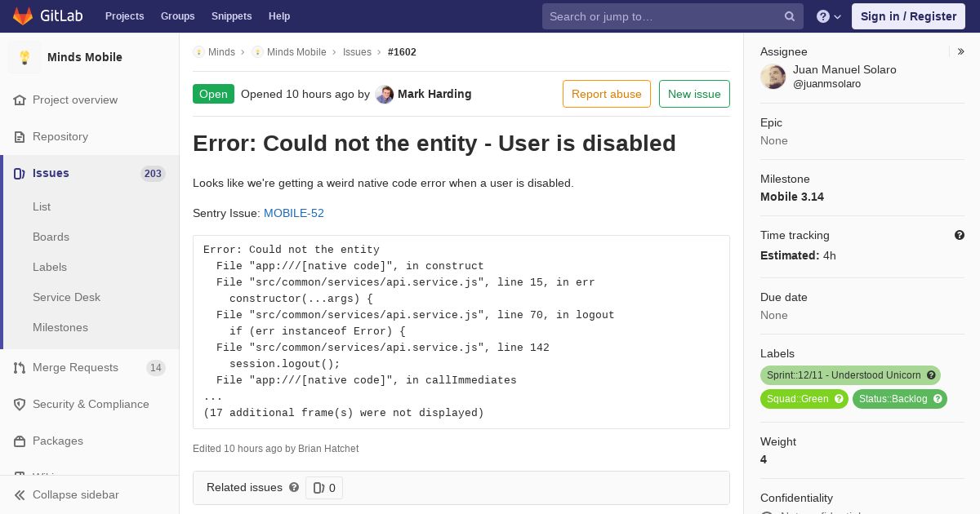Click the Time tracking help icon
Screen dimensions: 980x514
pyautogui.click(x=960, y=235)
